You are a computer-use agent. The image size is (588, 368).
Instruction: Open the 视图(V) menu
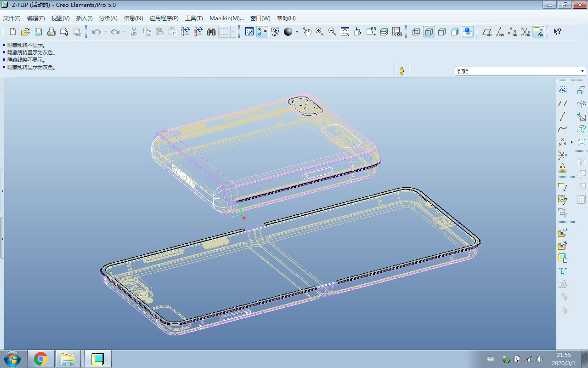pyautogui.click(x=60, y=18)
